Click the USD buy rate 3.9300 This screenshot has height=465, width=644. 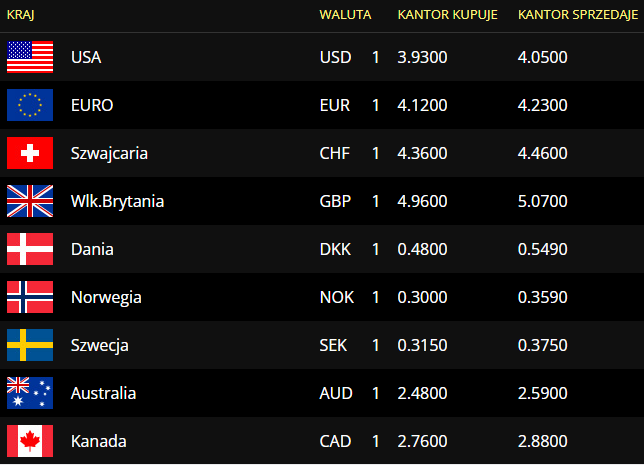coord(422,57)
